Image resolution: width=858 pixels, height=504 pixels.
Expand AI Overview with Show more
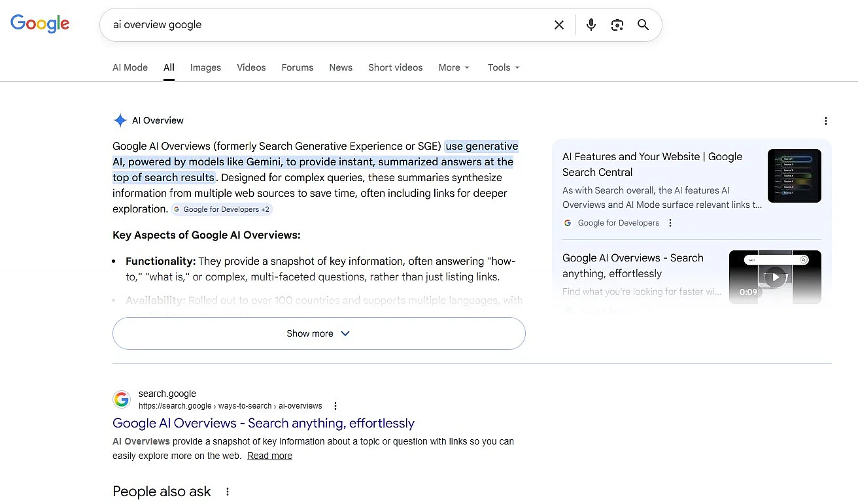319,333
